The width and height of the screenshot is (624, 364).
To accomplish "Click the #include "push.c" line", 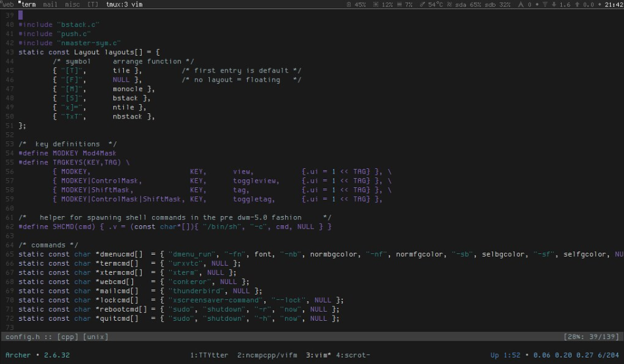I will tap(54, 34).
